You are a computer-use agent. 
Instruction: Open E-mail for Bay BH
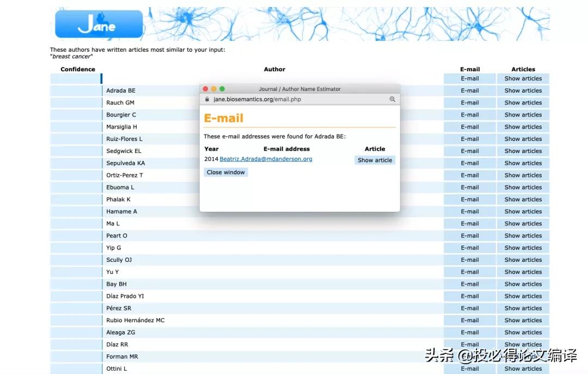470,284
